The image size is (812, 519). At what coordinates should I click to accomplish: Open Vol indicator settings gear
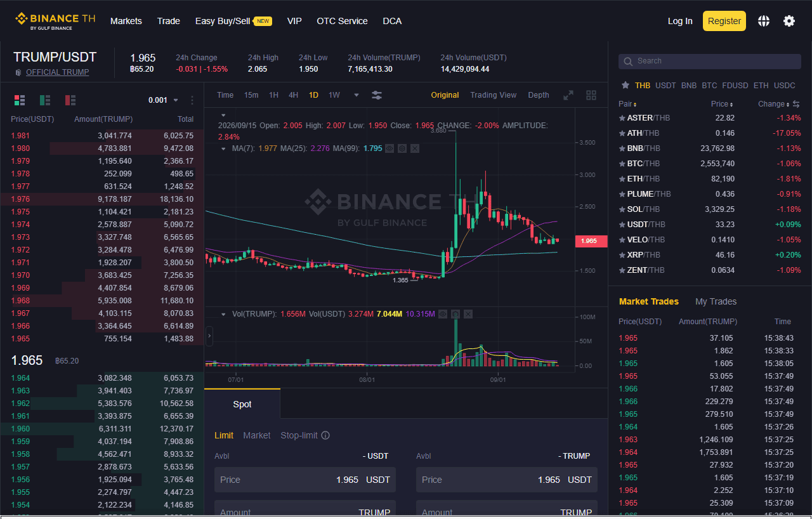pyautogui.click(x=455, y=314)
